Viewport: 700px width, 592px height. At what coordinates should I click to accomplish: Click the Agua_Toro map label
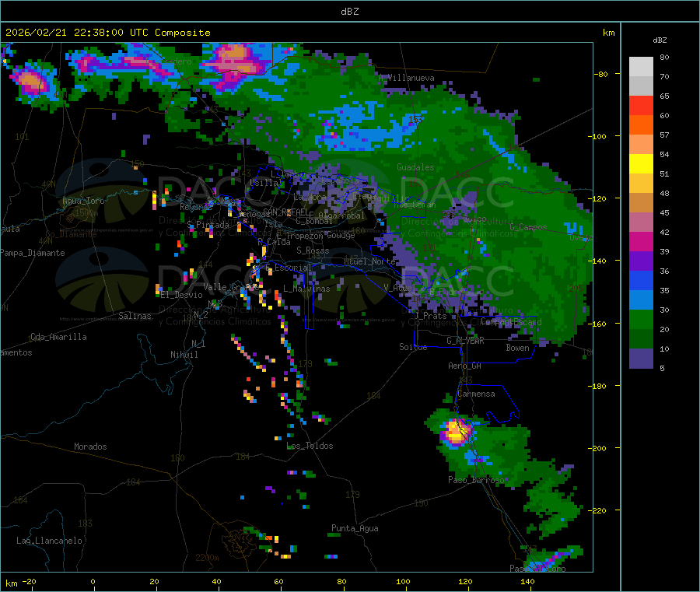[x=83, y=201]
